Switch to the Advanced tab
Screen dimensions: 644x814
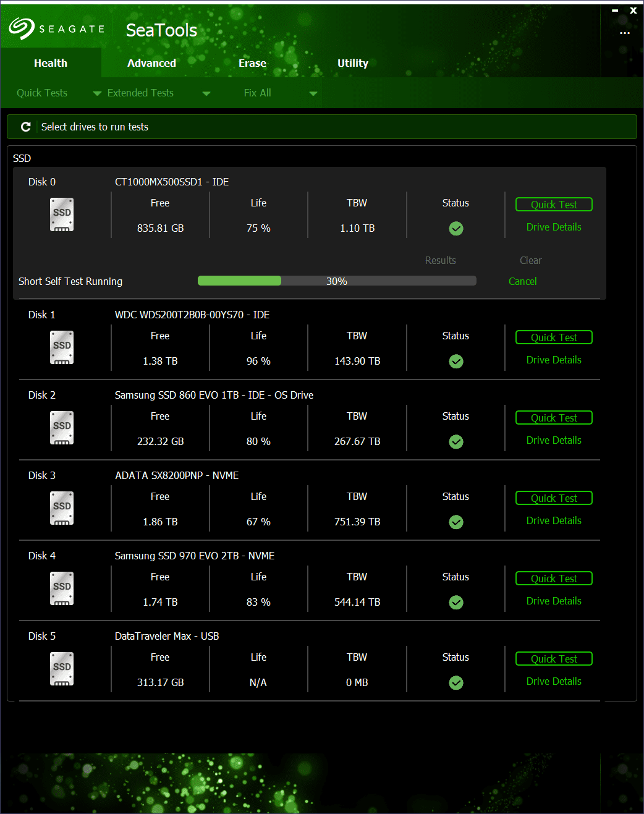151,63
